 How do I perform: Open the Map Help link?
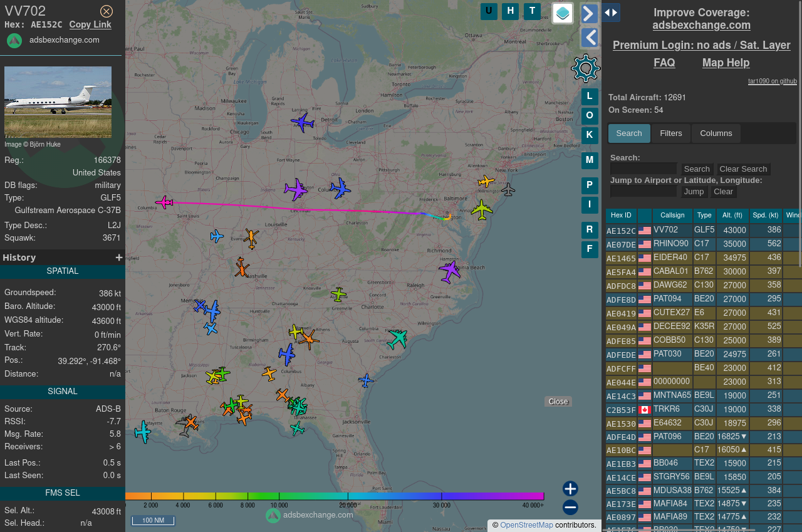tap(726, 63)
